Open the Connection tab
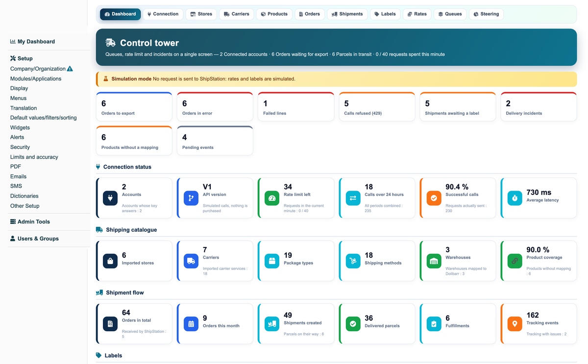Image resolution: width=588 pixels, height=364 pixels. pos(163,14)
